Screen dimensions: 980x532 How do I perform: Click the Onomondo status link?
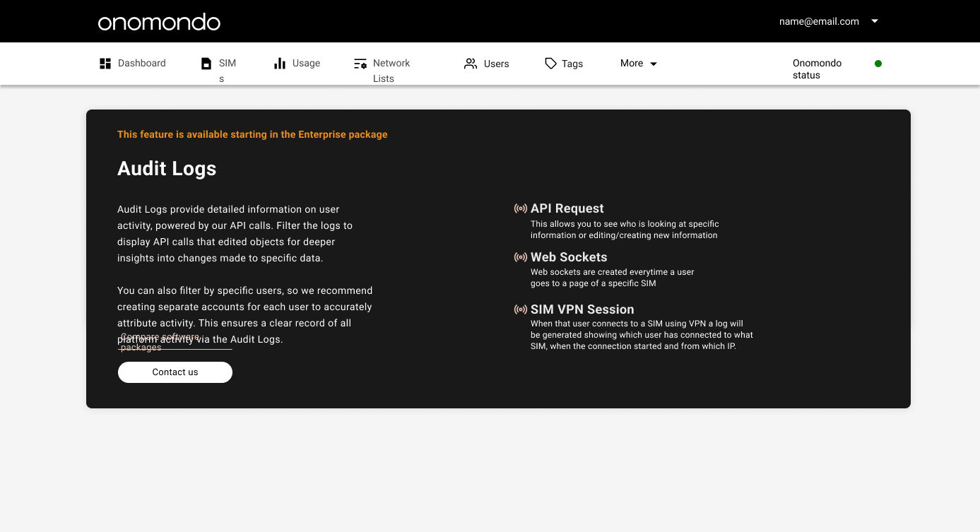point(817,69)
